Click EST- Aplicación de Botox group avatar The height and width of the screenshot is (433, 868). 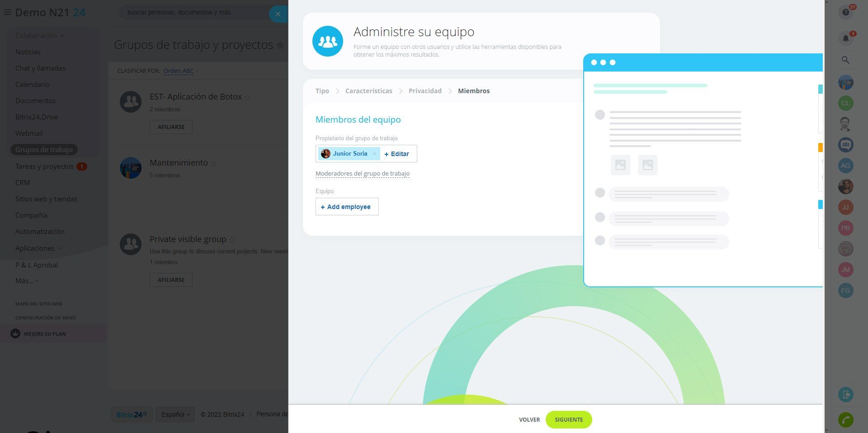[131, 102]
